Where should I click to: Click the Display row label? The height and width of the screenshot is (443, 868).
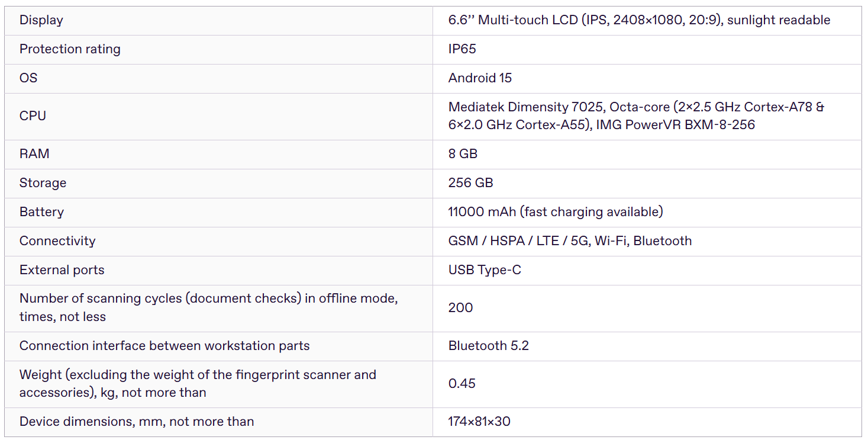point(41,20)
